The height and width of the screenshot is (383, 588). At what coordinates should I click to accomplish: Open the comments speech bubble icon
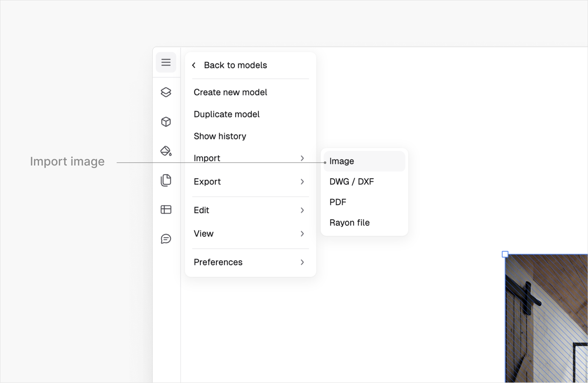pos(166,239)
